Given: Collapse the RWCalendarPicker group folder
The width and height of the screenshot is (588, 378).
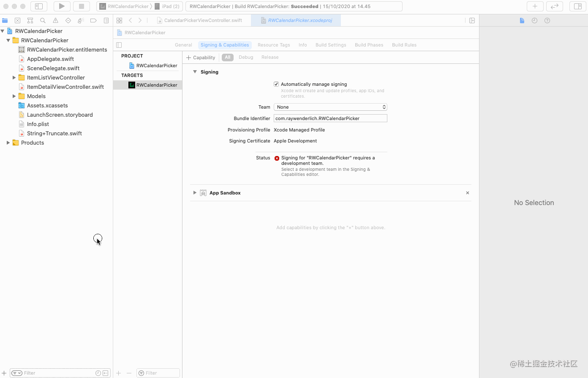Looking at the screenshot, I should pyautogui.click(x=8, y=40).
